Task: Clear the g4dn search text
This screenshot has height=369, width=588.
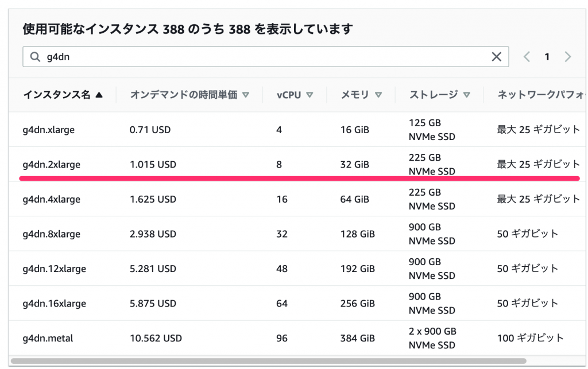Action: point(496,57)
